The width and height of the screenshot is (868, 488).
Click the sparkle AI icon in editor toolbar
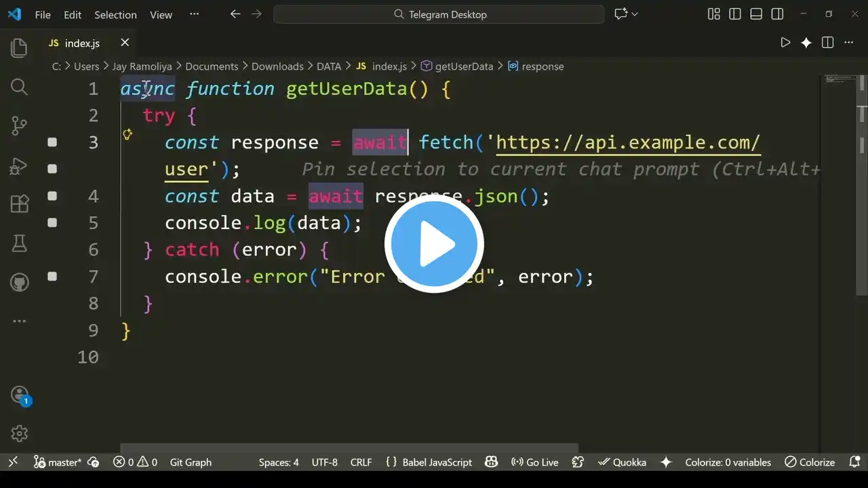(x=806, y=43)
